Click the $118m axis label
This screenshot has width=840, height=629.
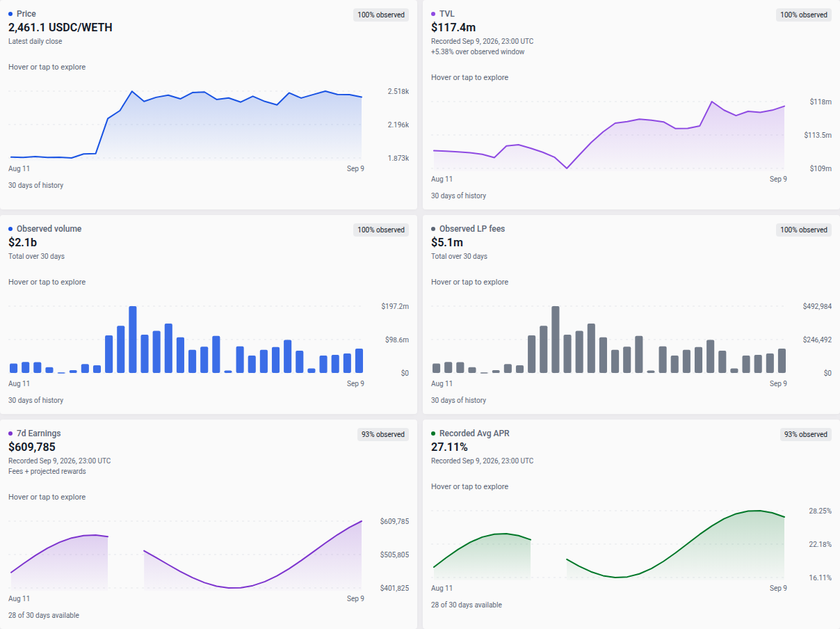(x=821, y=102)
